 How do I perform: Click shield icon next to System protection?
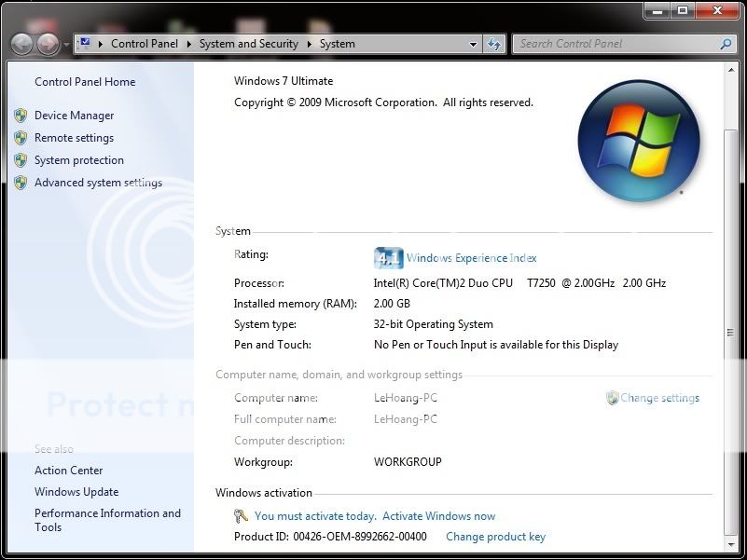(x=21, y=160)
